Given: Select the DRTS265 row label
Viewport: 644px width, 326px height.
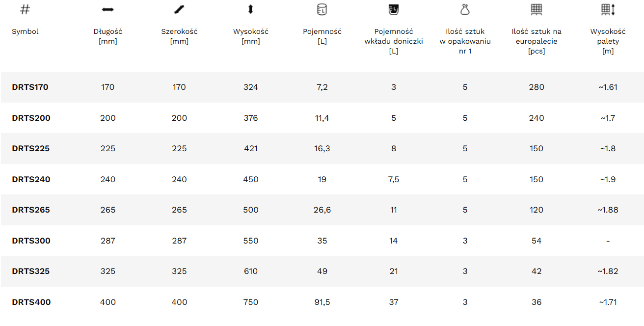Looking at the screenshot, I should [x=31, y=210].
